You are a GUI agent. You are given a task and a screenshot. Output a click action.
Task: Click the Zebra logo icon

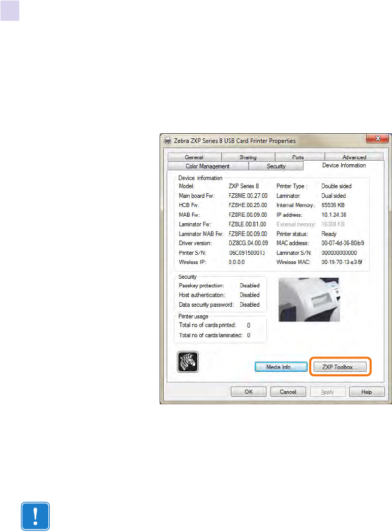[188, 362]
